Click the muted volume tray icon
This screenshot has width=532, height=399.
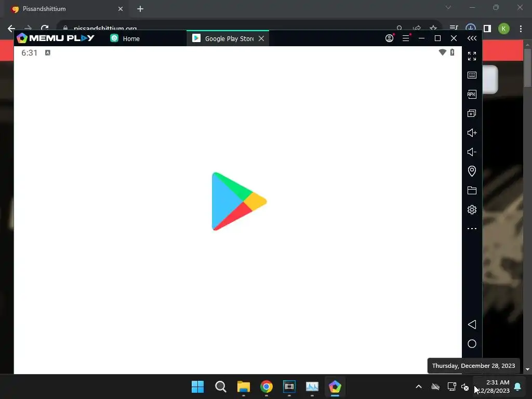tap(465, 387)
